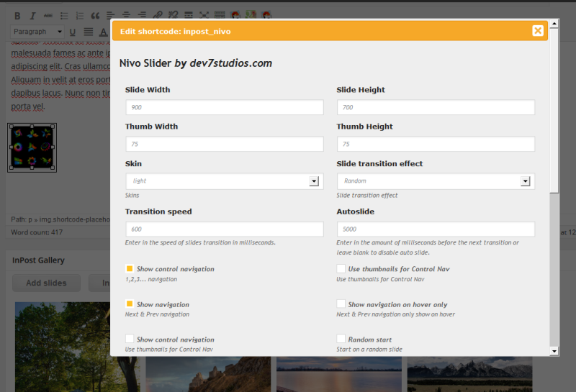This screenshot has width=576, height=392.
Task: Open the Skin dropdown
Action: 225,181
